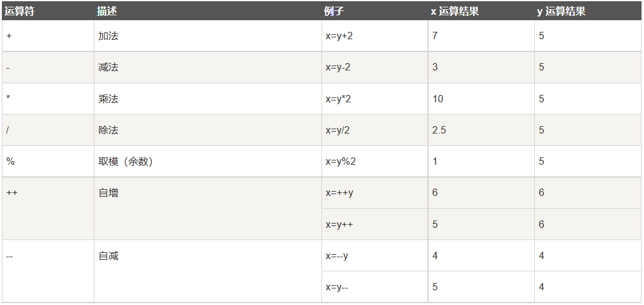
Task: Click the 10 result cell
Action: point(481,99)
